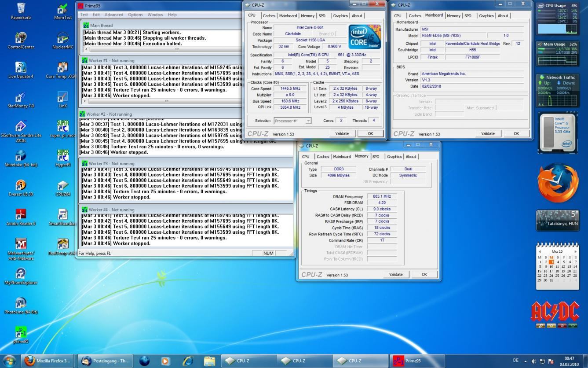Image resolution: width=588 pixels, height=368 pixels.
Task: Click the DE language indicator
Action: [x=516, y=361]
